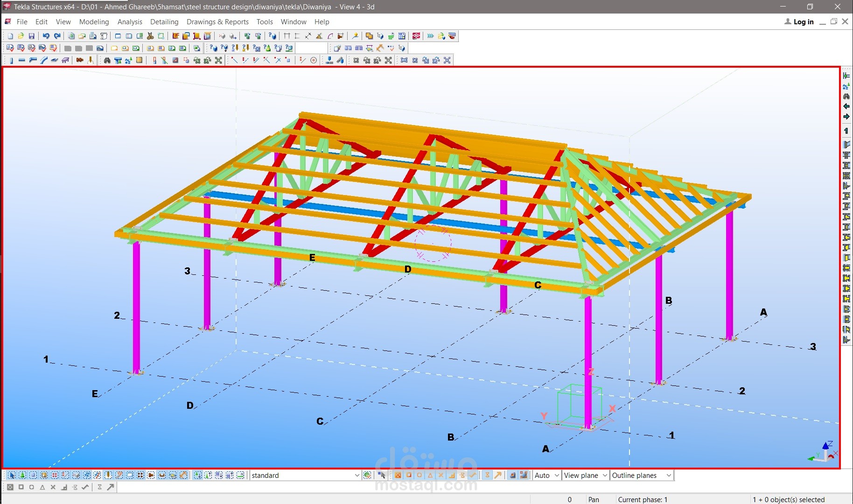Toggle highlighted orange snap to centers switch
The height and width of the screenshot is (504, 853).
coord(419,475)
